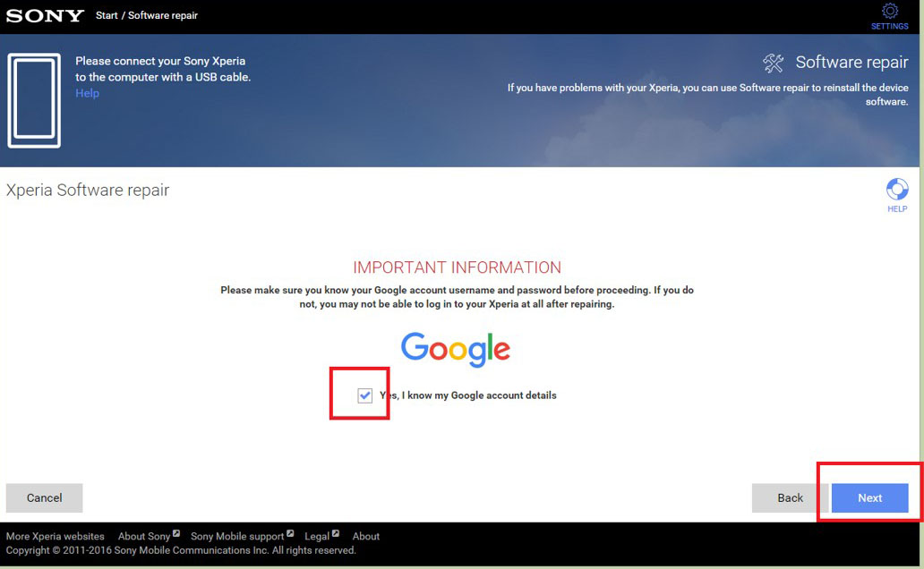Screen dimensions: 924x569
Task: Click external link icon beside Sony Mobile support
Action: point(290,533)
